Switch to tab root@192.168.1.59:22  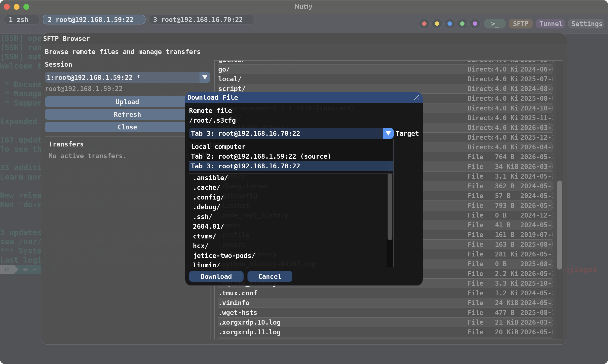click(x=94, y=19)
